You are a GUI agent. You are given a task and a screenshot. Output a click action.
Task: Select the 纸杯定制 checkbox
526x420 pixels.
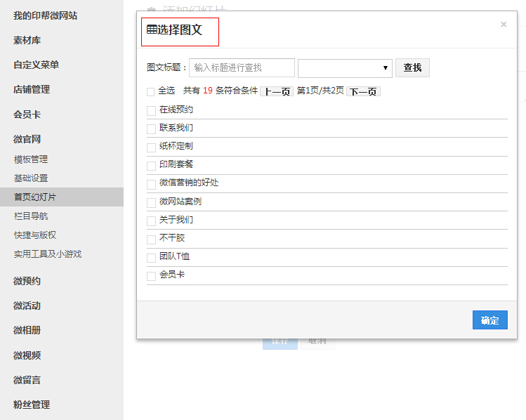coord(151,147)
